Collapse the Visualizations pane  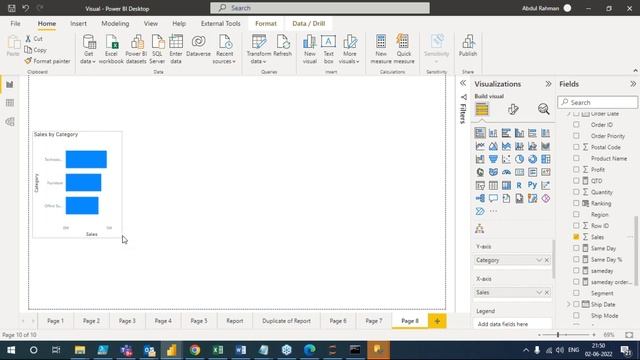548,84
